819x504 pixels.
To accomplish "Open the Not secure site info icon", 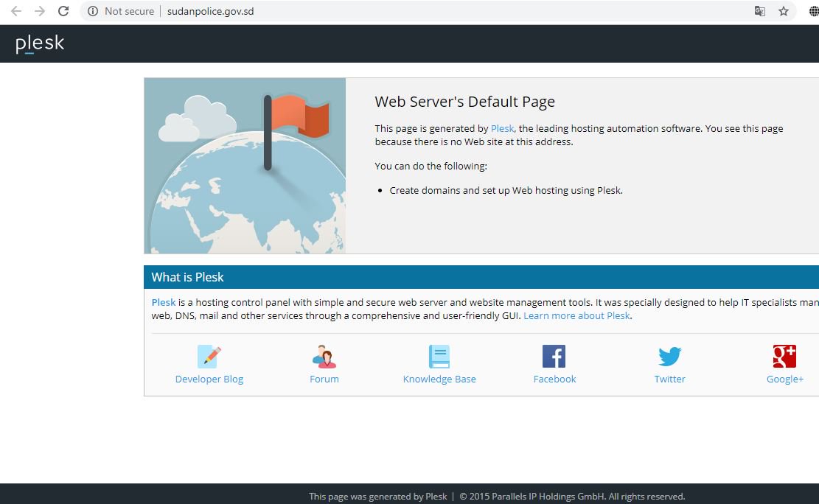I will point(93,11).
